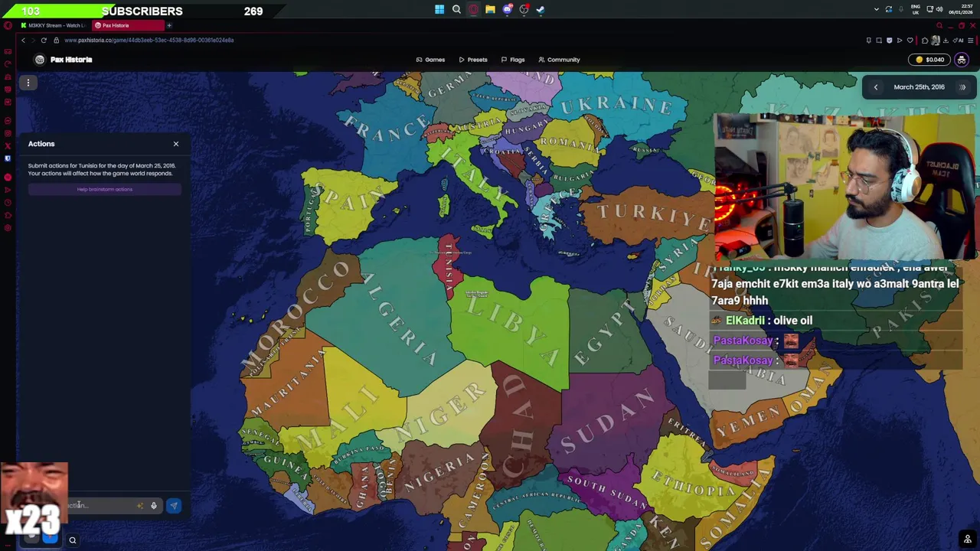Open the browser easy-setup sliders menu
980x551 pixels.
[970, 41]
